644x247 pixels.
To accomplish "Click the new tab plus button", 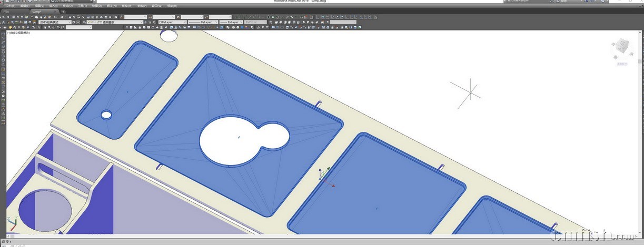I will 63,11.
